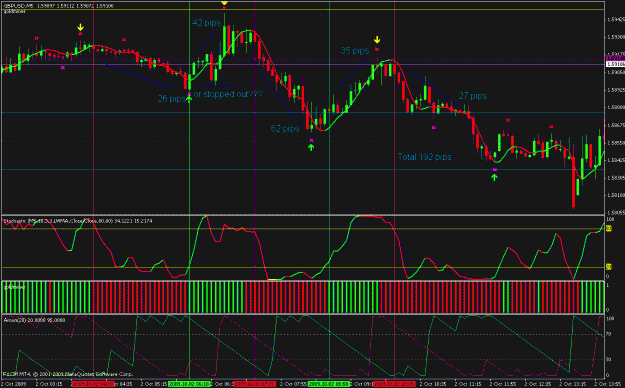Screen dimensions: 625x388
Task: Select green buy arrow beside "26 pips"
Action: pyautogui.click(x=189, y=99)
